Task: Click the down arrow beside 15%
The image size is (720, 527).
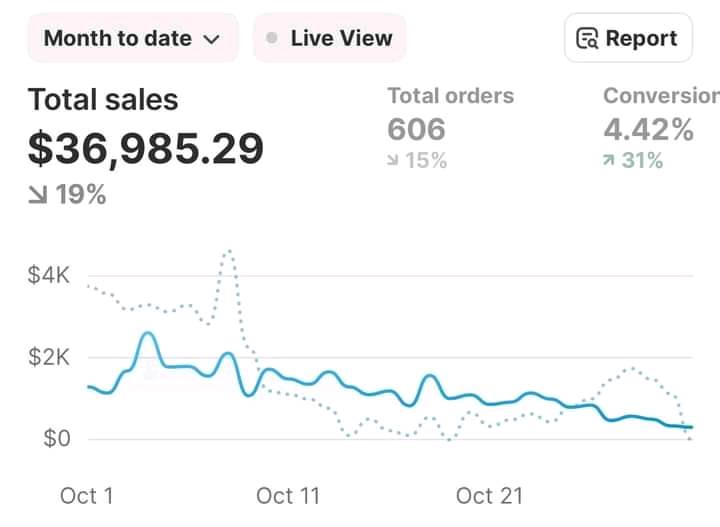Action: click(393, 160)
